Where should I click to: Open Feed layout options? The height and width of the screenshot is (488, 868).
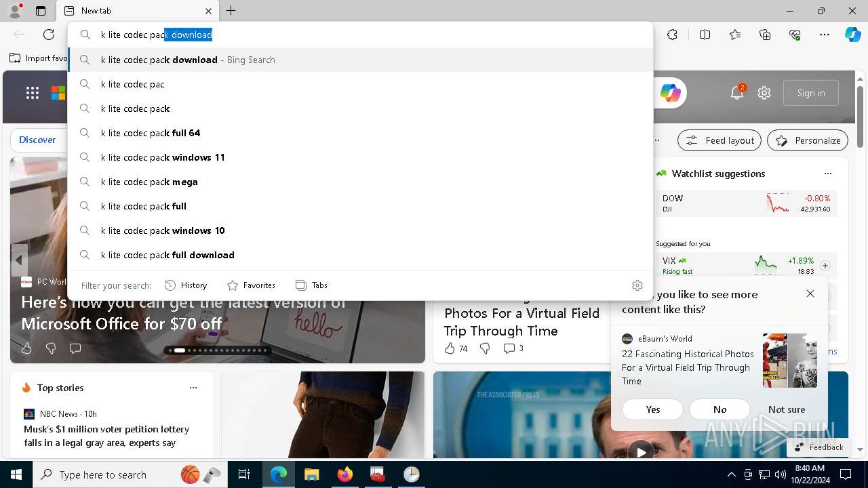point(719,140)
